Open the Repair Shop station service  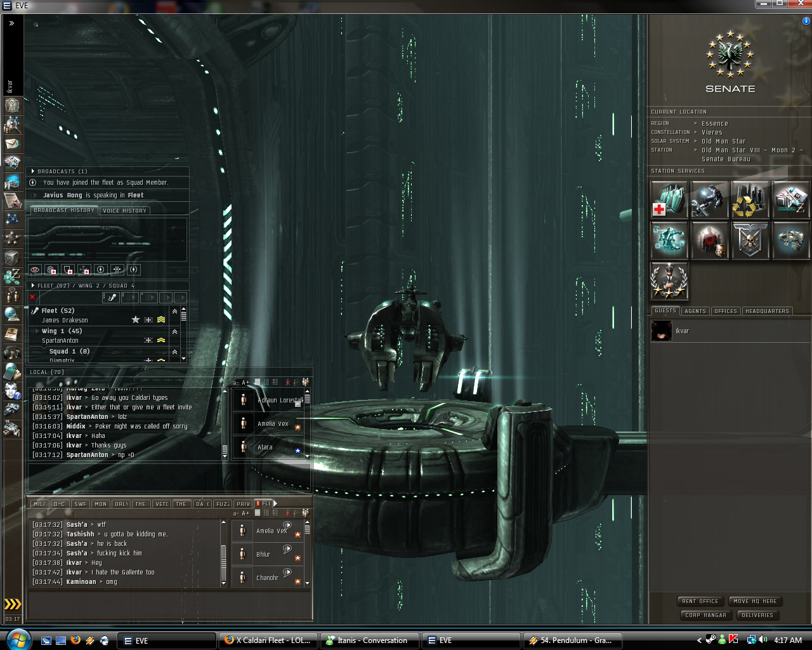[709, 200]
